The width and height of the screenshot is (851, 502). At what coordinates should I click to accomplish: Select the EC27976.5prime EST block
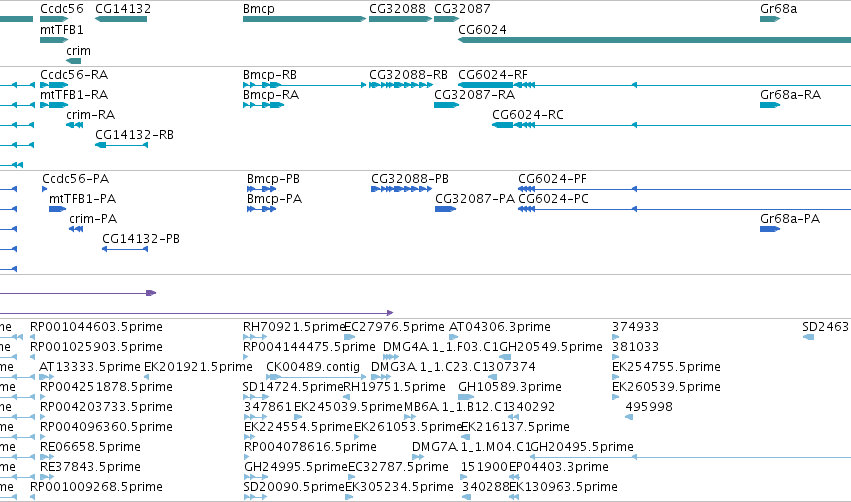click(x=350, y=337)
